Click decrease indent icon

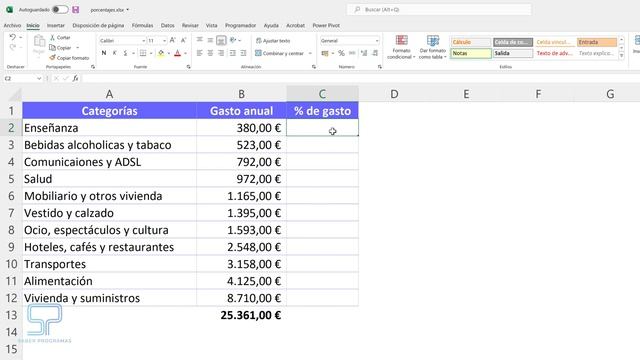point(233,53)
